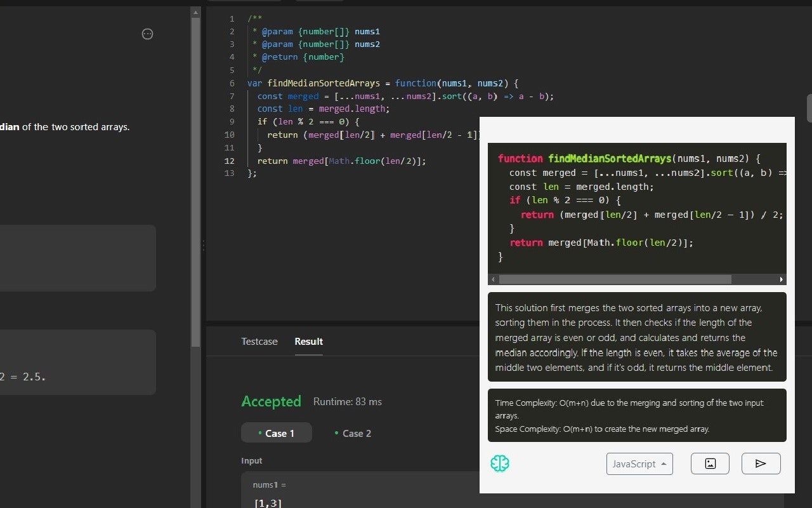This screenshot has height=508, width=812.
Task: Send the request with the arrow button
Action: click(761, 464)
